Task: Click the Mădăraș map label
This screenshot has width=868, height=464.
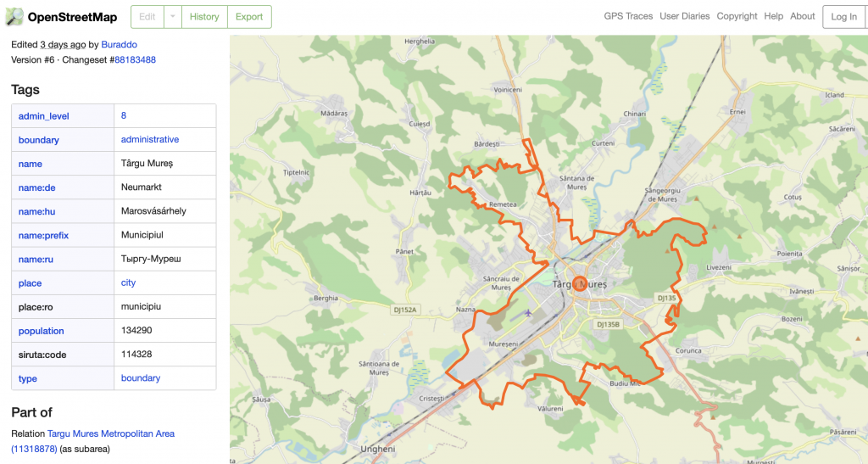Action: (x=334, y=113)
